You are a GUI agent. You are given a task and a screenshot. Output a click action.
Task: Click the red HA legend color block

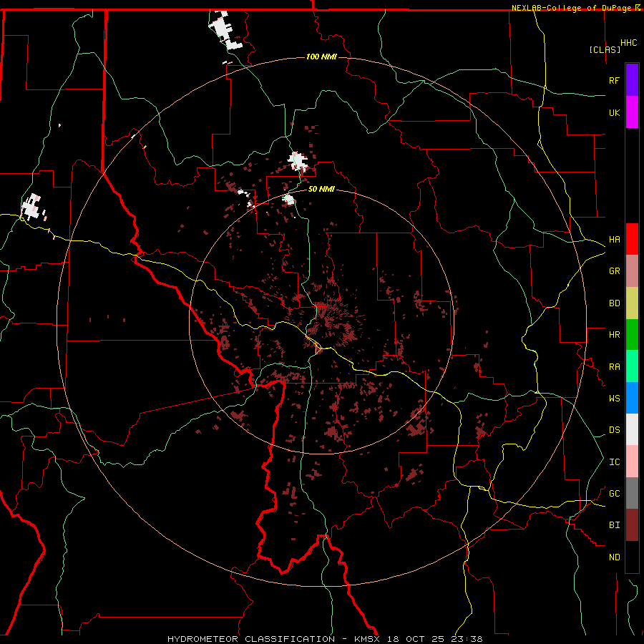[x=632, y=239]
